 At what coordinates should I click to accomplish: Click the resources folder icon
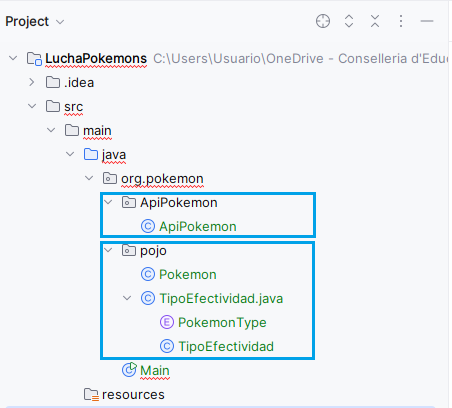click(91, 394)
